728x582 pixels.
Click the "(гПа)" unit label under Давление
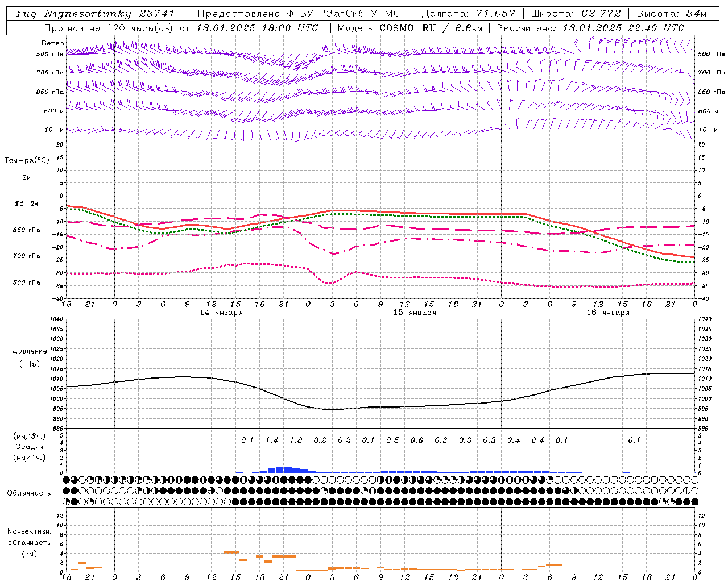click(x=30, y=364)
